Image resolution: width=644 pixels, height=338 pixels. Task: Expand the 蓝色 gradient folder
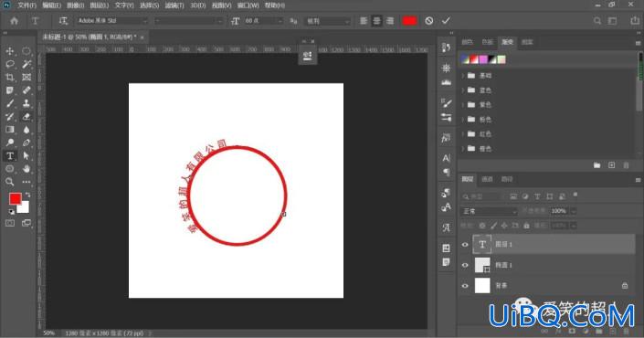(464, 90)
